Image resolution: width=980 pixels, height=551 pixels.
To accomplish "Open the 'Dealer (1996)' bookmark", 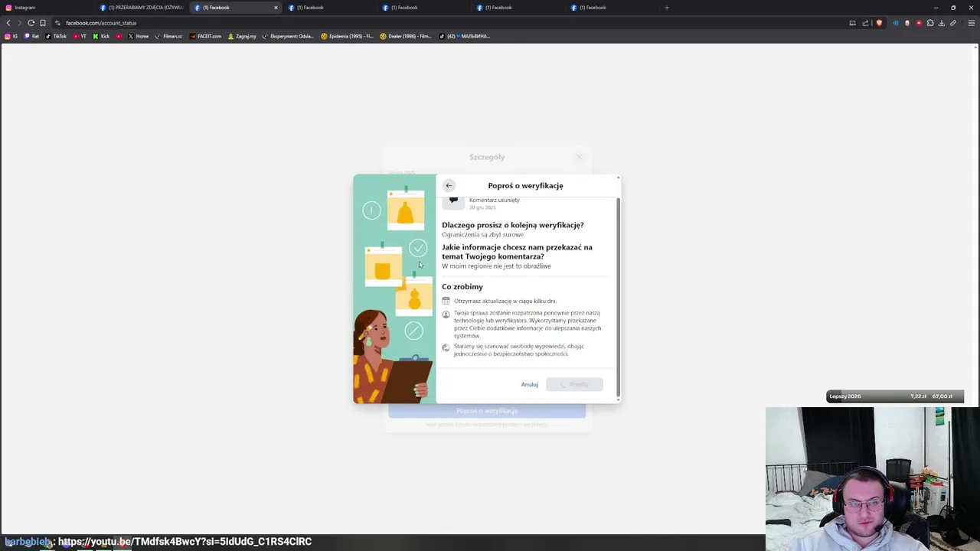I will click(x=406, y=36).
